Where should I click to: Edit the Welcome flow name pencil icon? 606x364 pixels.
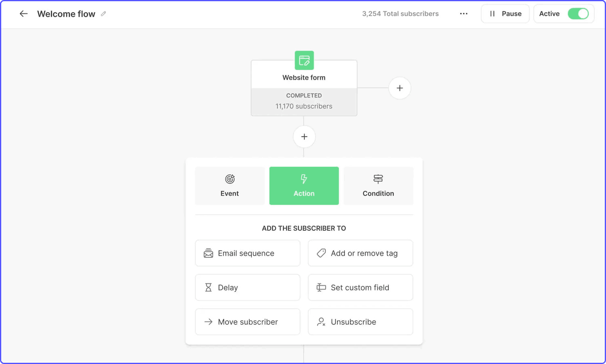point(103,14)
